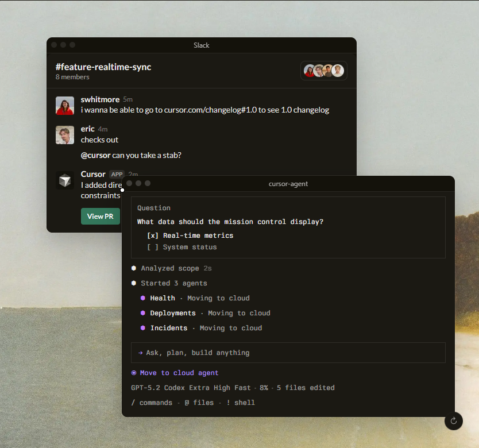The width and height of the screenshot is (479, 448).
Task: Click the white hexagon beside Analyzed scope
Action: point(134,268)
